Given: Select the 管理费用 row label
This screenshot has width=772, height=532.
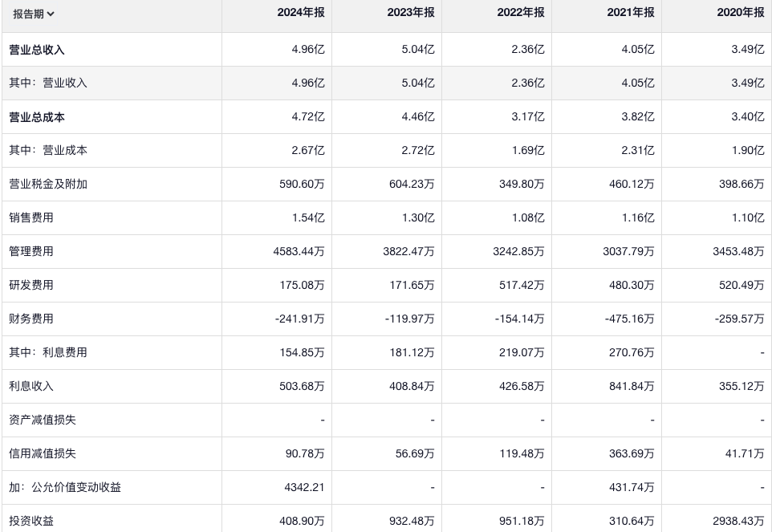Looking at the screenshot, I should (31, 252).
